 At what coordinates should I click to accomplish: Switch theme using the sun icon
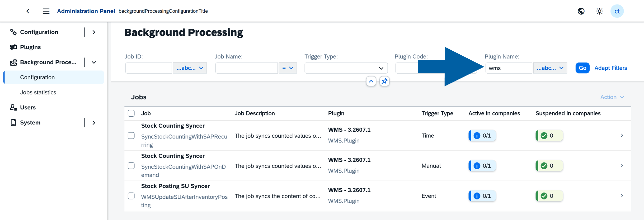point(599,11)
